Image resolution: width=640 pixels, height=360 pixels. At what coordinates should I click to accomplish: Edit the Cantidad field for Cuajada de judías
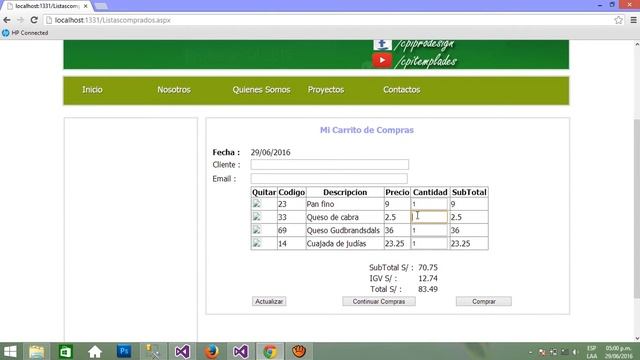coord(429,244)
